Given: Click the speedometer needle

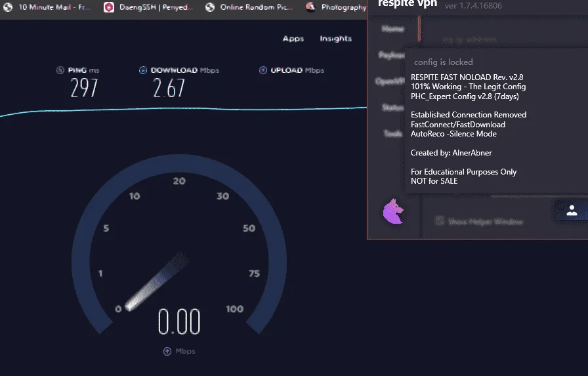Looking at the screenshot, I should (x=156, y=282).
